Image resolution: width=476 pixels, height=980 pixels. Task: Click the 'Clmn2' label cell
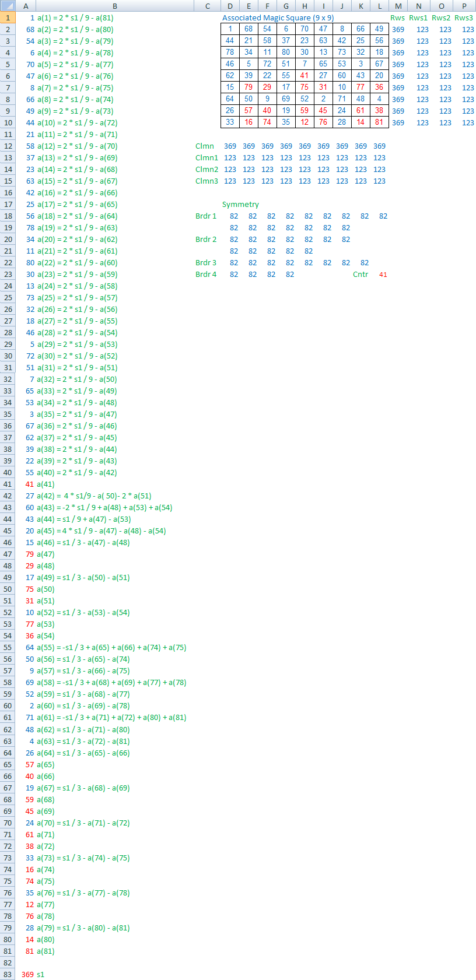point(207,169)
